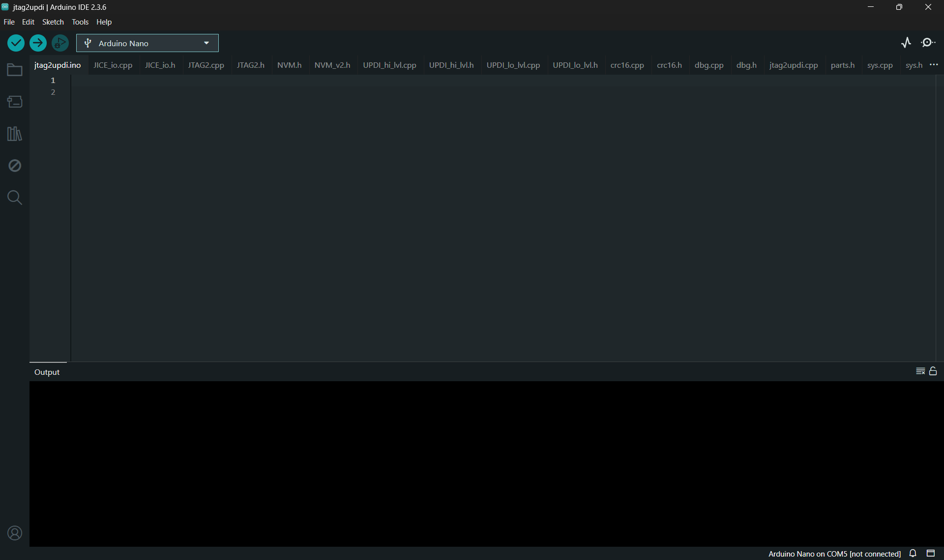Open the Serial Monitor icon
Screen dimensions: 944x560
(x=928, y=43)
